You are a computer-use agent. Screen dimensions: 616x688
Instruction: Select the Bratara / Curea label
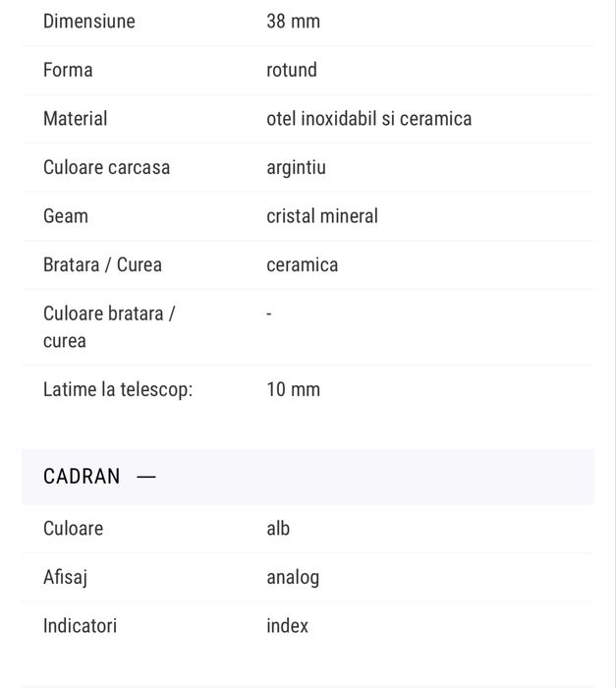102,264
